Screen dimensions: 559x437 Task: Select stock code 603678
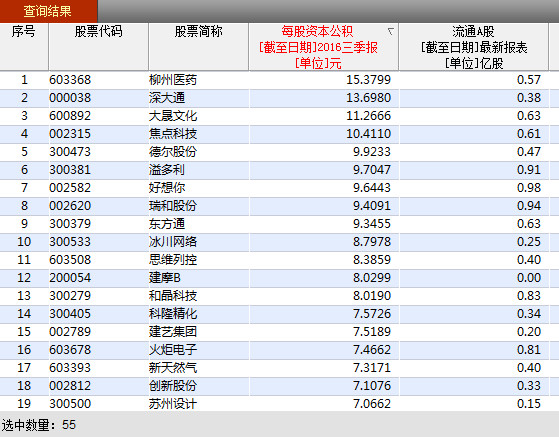coord(70,350)
